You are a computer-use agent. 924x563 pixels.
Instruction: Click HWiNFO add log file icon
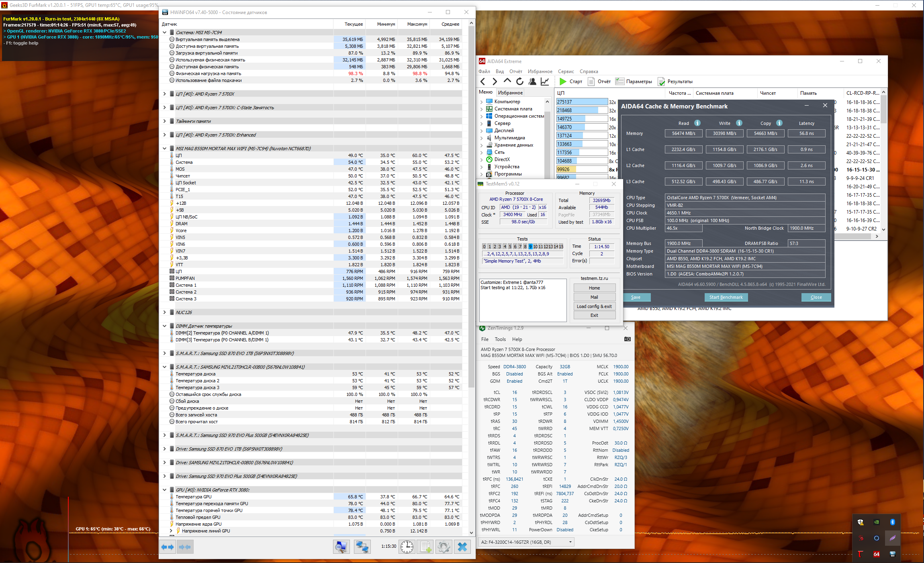[x=425, y=547]
